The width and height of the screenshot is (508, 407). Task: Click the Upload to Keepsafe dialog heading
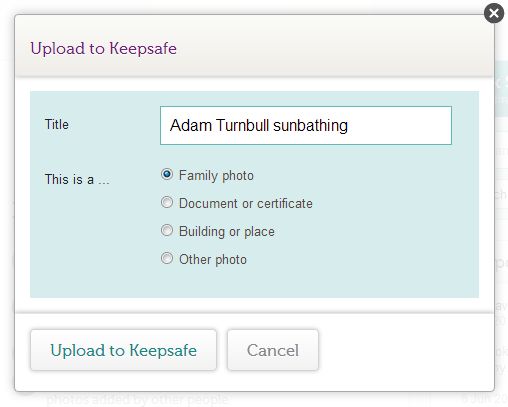tap(103, 49)
